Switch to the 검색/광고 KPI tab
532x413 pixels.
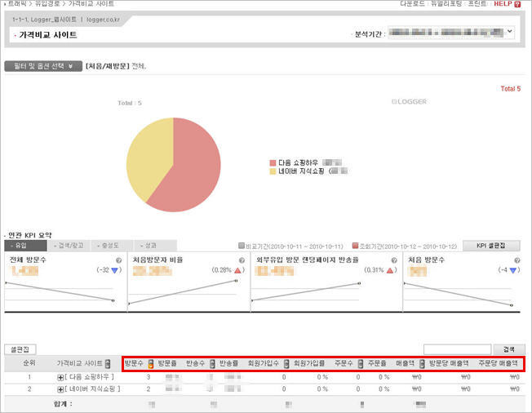pyautogui.click(x=69, y=245)
